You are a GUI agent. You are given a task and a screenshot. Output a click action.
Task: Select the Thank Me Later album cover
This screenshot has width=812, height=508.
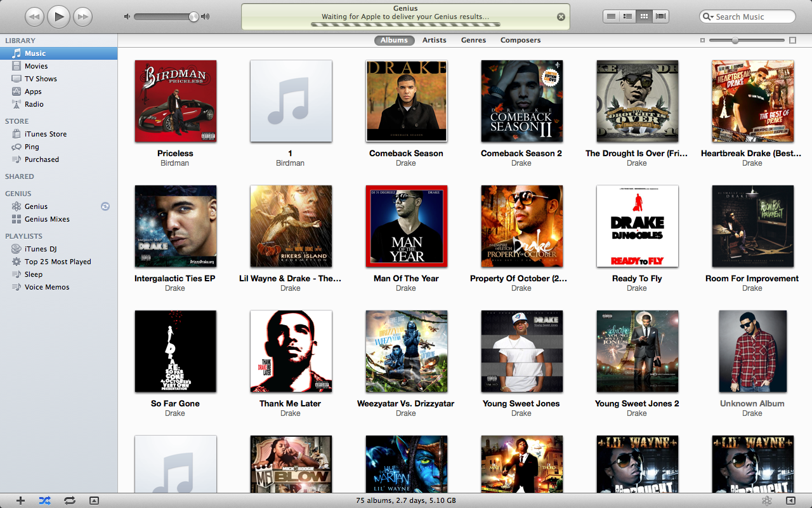[x=291, y=351]
